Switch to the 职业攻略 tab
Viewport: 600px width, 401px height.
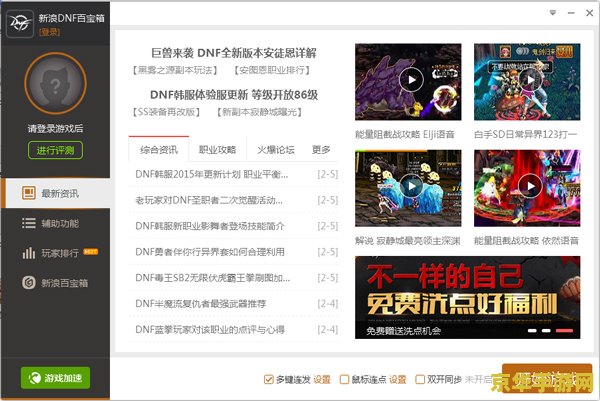pyautogui.click(x=217, y=150)
